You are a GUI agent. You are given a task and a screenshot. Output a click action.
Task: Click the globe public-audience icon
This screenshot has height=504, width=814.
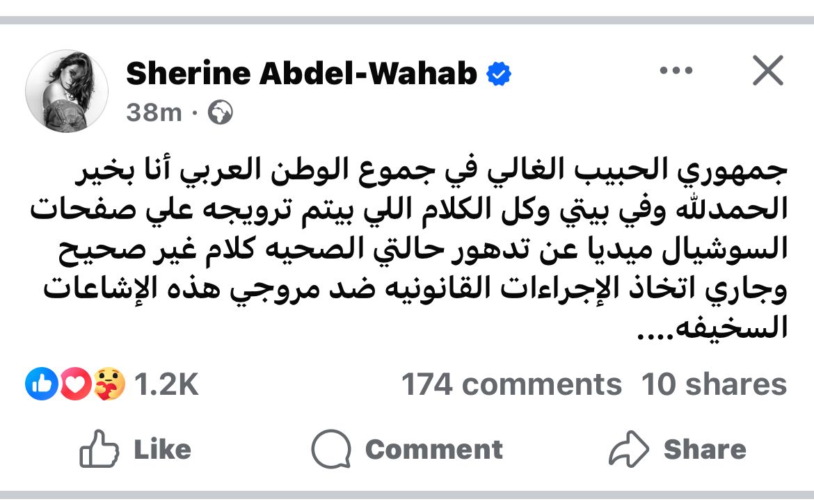pos(221,112)
